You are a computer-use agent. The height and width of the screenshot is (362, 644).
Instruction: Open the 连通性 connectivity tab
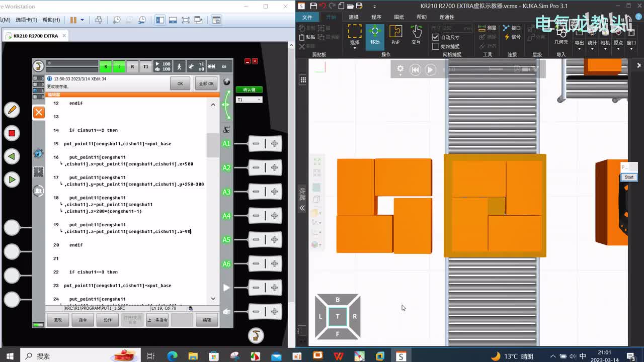pos(447,17)
